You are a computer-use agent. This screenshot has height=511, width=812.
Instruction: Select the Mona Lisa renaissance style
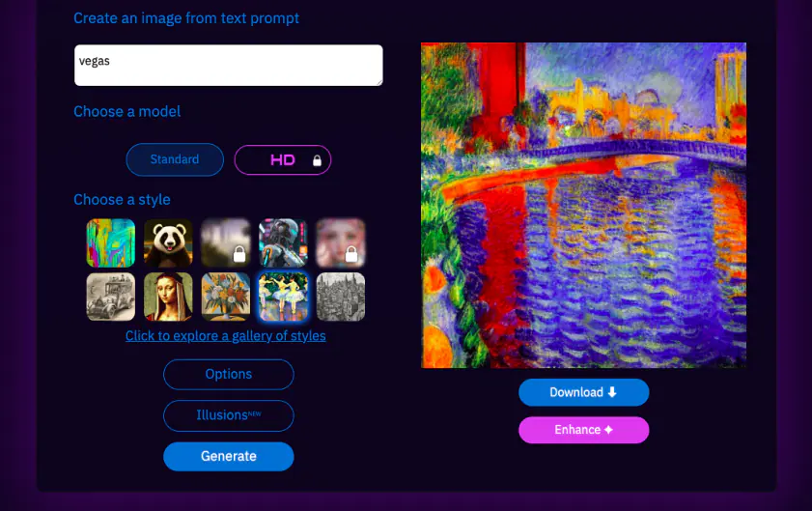click(168, 297)
